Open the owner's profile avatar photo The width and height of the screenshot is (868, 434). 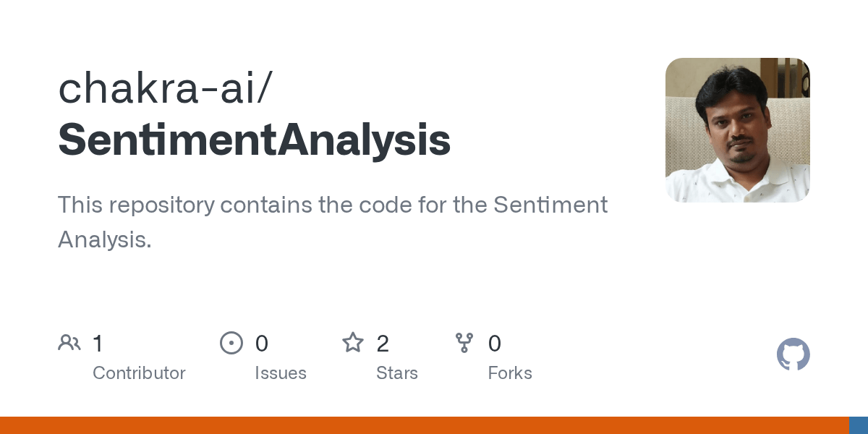[x=737, y=130]
